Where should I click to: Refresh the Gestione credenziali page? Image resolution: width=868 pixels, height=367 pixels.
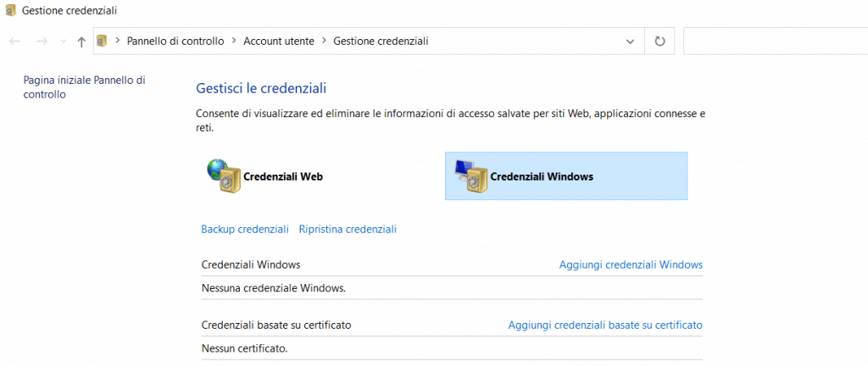(659, 41)
